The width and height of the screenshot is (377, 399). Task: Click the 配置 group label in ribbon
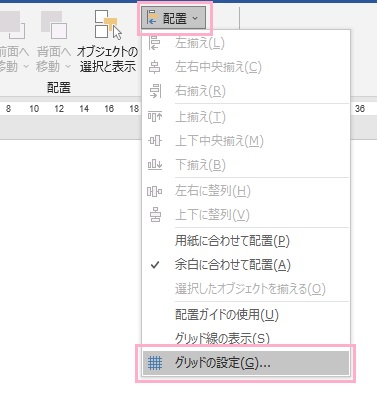[59, 88]
